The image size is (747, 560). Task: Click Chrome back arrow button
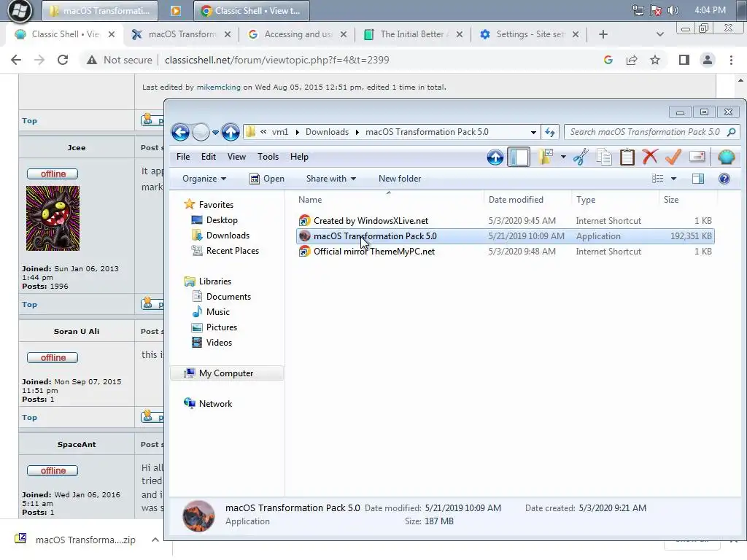[16, 60]
